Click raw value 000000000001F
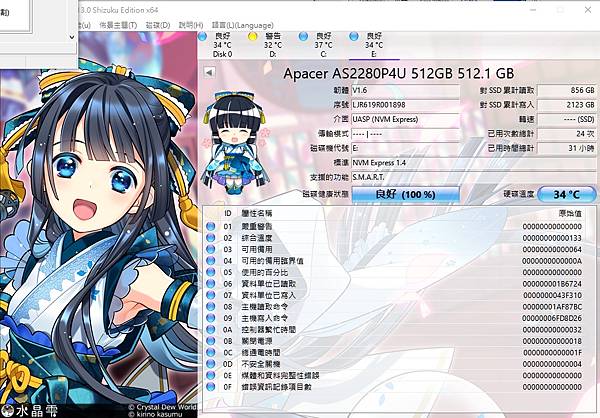 click(553, 353)
